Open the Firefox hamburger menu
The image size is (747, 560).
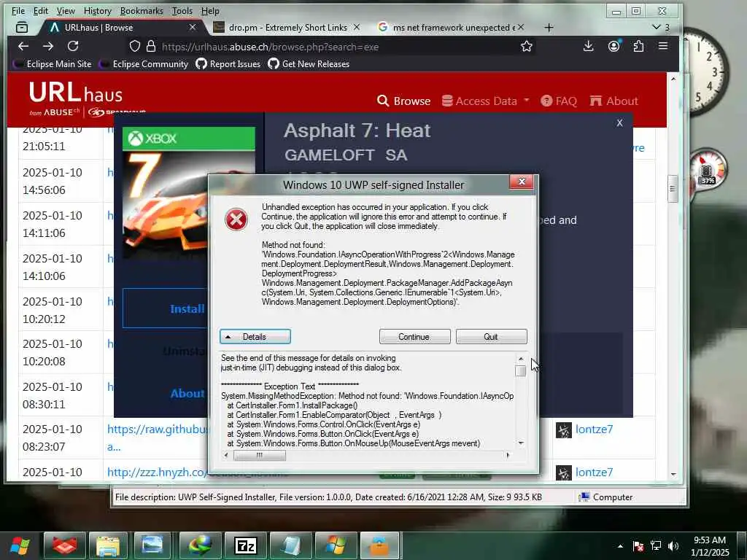(x=663, y=46)
